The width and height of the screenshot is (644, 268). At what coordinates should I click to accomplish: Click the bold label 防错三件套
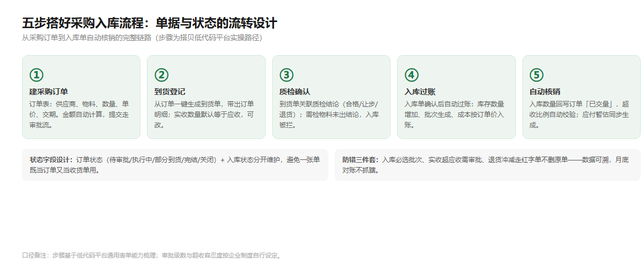point(361,160)
